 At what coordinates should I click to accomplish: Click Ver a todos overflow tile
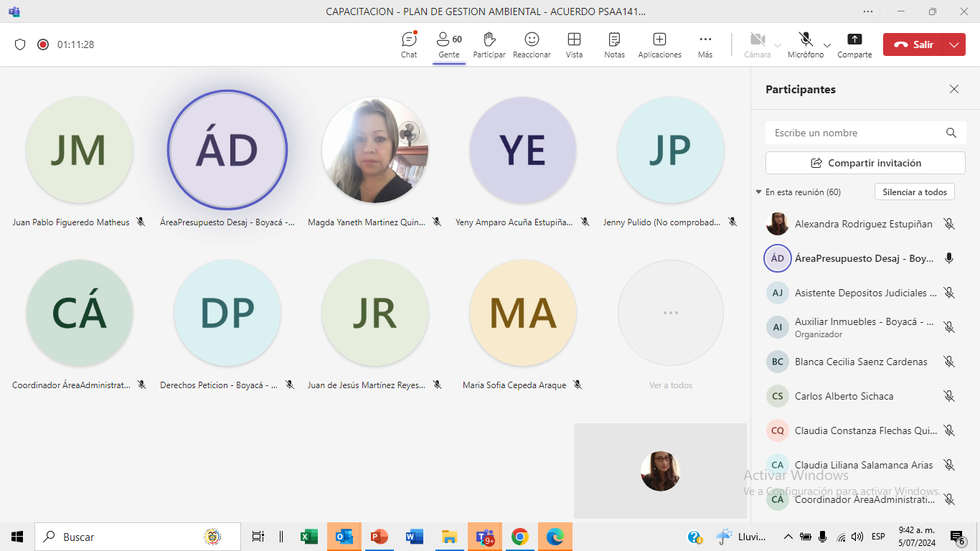(671, 313)
